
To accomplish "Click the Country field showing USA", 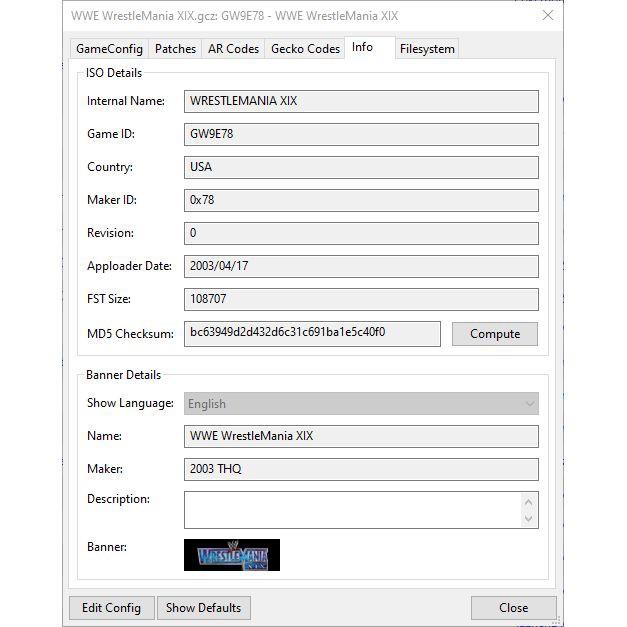I will pyautogui.click(x=361, y=167).
